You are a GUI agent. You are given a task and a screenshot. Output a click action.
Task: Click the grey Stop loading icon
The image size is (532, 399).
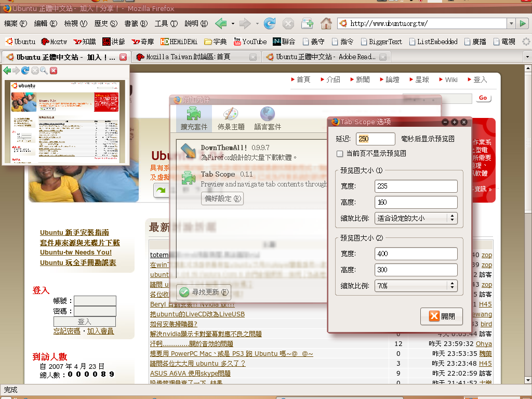(288, 24)
